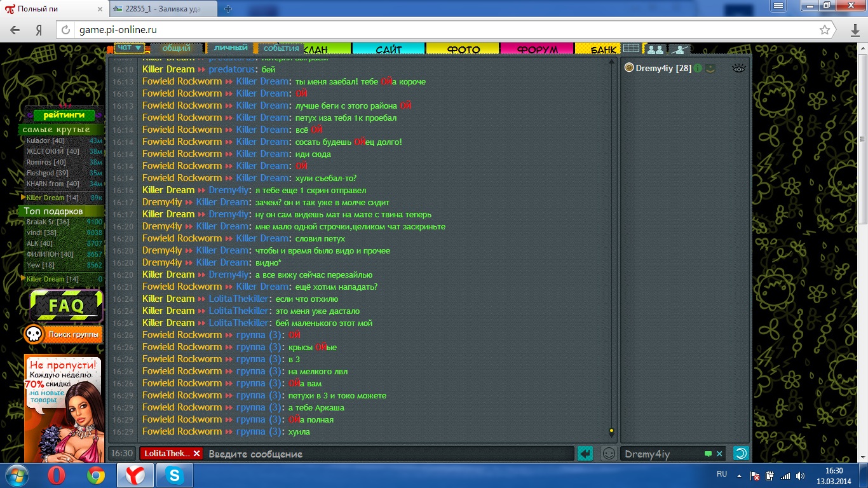
Task: Select Bralak Sr [36] in the gifts top
Action: (x=48, y=222)
